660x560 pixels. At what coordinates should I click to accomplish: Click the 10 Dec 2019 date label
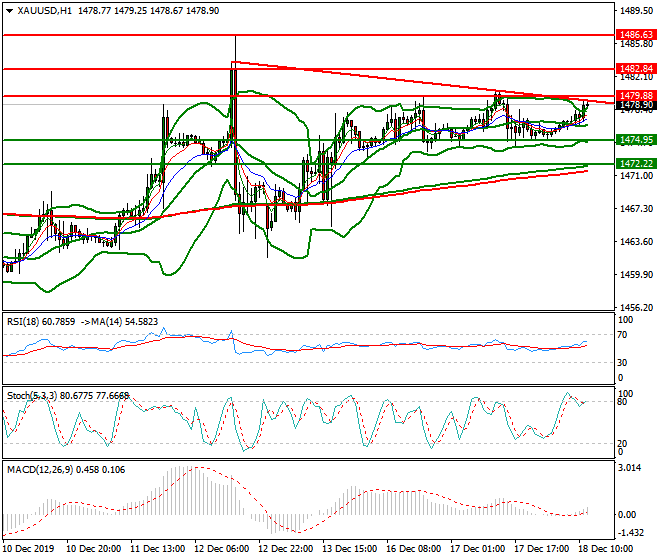point(28,549)
